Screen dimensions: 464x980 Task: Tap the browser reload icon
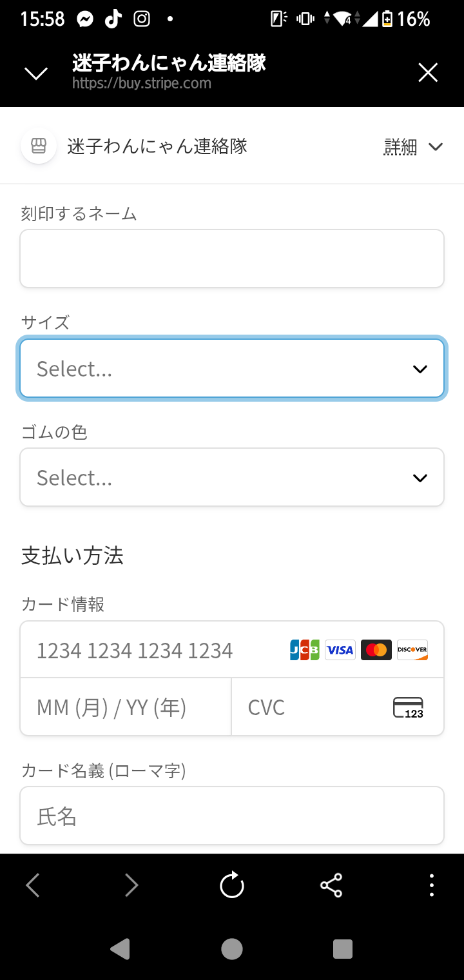point(232,885)
